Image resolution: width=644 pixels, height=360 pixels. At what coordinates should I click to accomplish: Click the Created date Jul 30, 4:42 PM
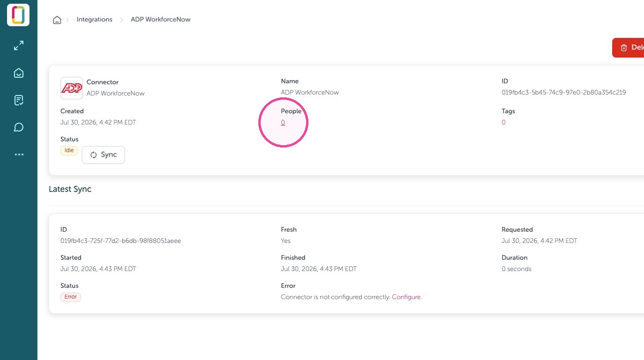click(98, 123)
